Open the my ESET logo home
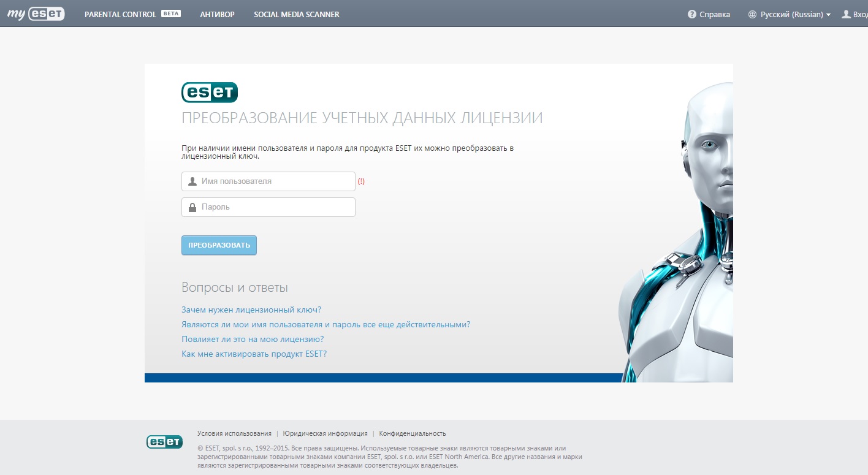The width and height of the screenshot is (868, 475). click(36, 13)
